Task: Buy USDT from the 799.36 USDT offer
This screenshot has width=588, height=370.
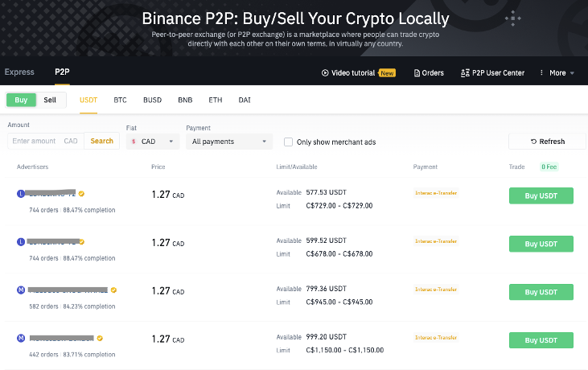Action: pyautogui.click(x=541, y=292)
